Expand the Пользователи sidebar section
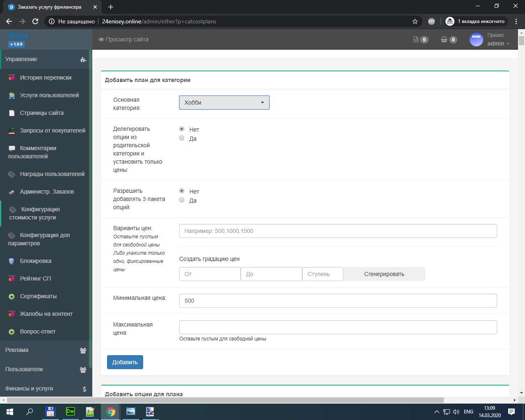The width and height of the screenshot is (525, 420). [x=46, y=370]
